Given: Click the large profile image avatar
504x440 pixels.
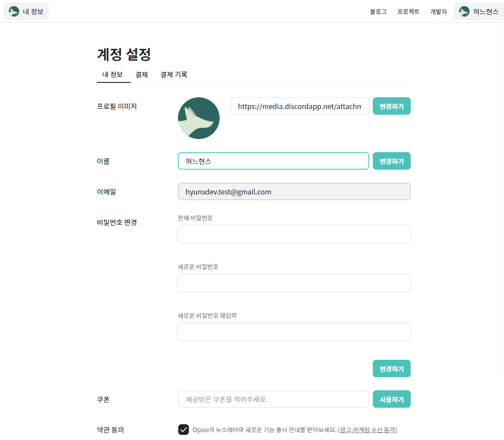Looking at the screenshot, I should [199, 118].
